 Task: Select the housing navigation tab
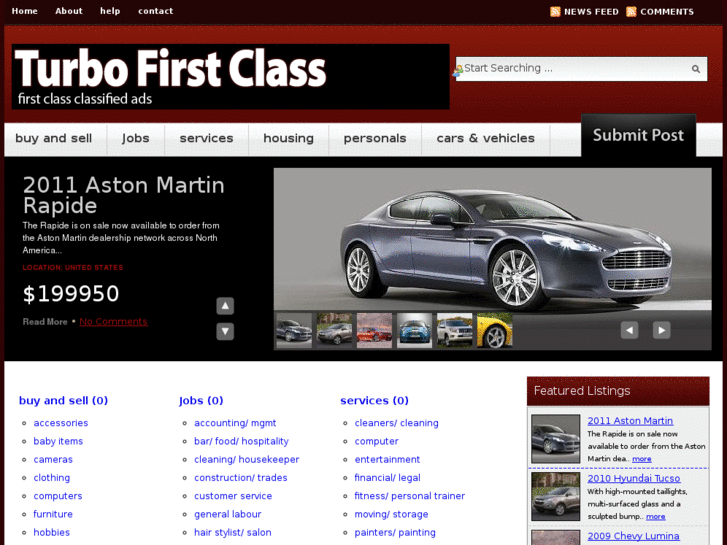click(x=288, y=138)
